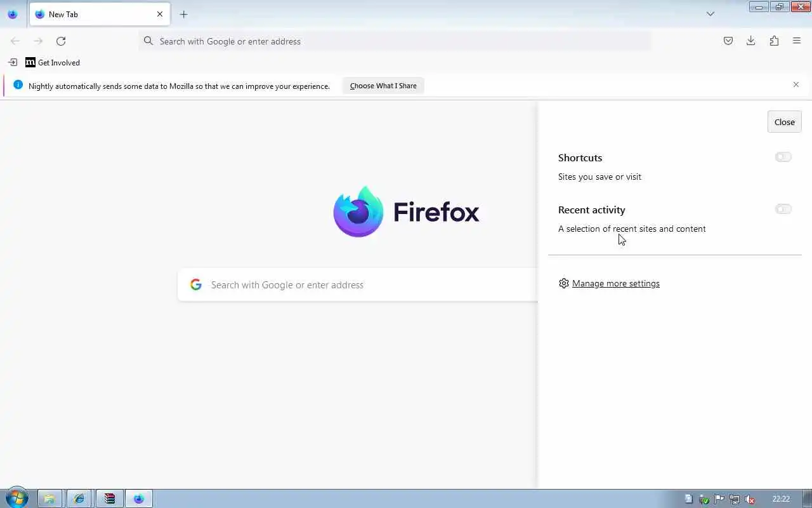Open the Get Involved bookmark
Image resolution: width=812 pixels, height=508 pixels.
[53, 62]
